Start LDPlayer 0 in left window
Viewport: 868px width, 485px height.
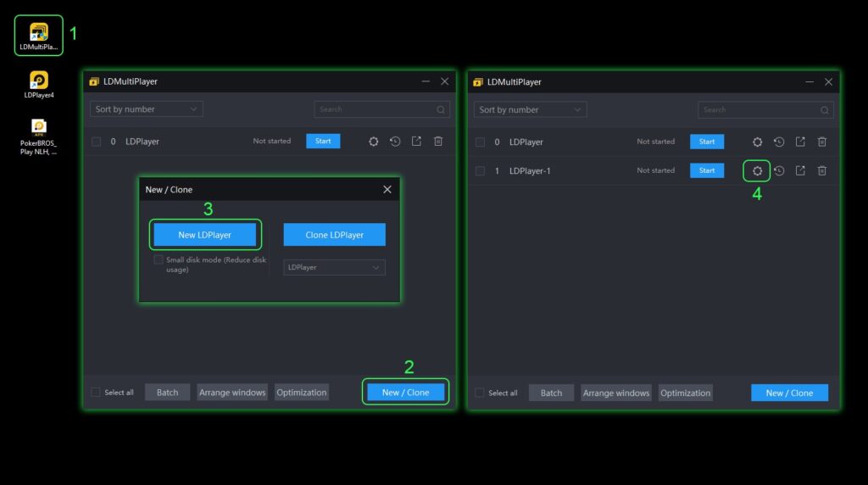pos(323,142)
